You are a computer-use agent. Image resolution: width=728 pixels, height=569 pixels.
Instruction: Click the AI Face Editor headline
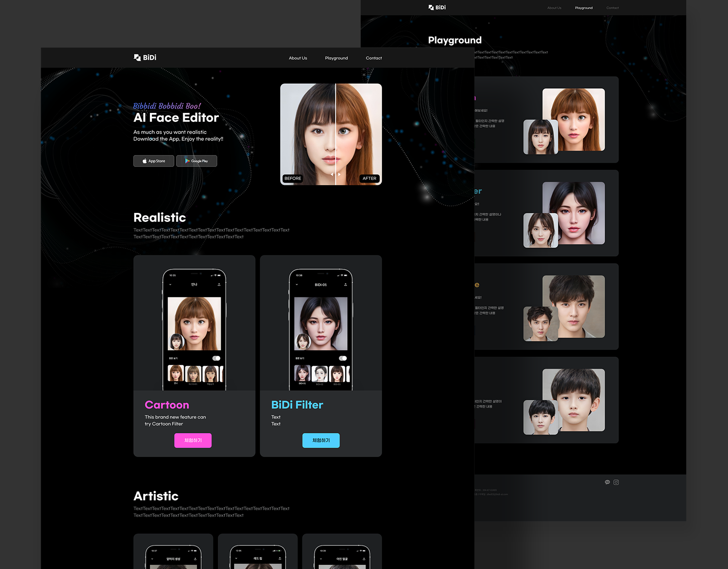coord(176,118)
